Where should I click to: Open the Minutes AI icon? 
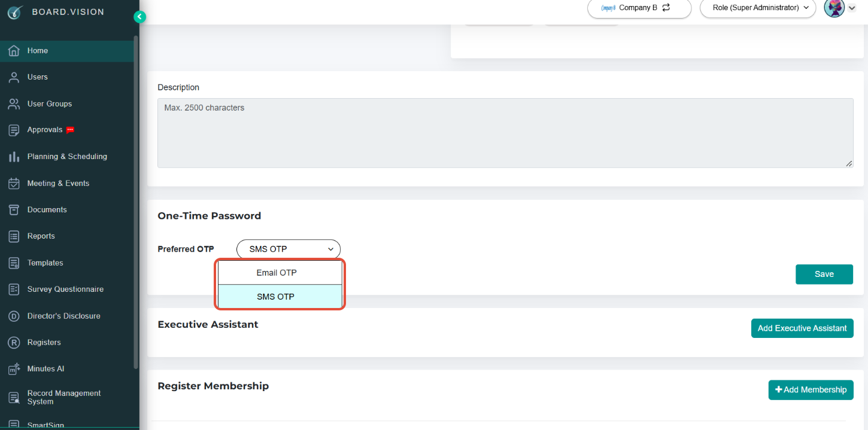click(14, 369)
